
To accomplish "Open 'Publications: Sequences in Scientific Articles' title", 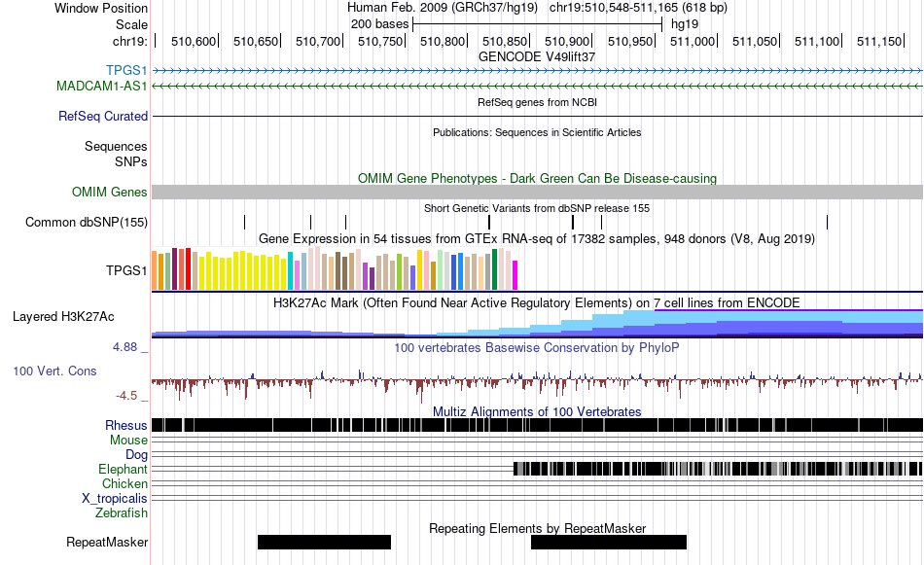I will pos(537,132).
